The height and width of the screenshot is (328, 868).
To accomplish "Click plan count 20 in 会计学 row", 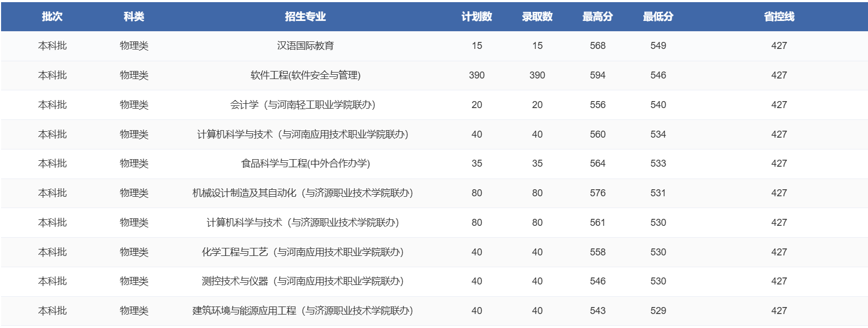I will tap(477, 105).
